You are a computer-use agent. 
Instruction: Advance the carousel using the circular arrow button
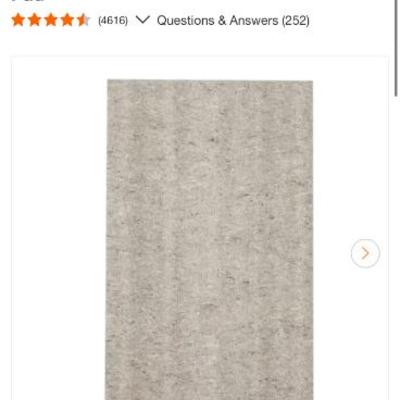[x=365, y=253]
